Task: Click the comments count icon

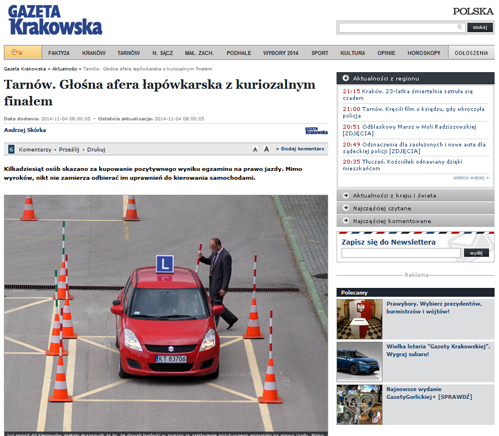Action: click(11, 149)
